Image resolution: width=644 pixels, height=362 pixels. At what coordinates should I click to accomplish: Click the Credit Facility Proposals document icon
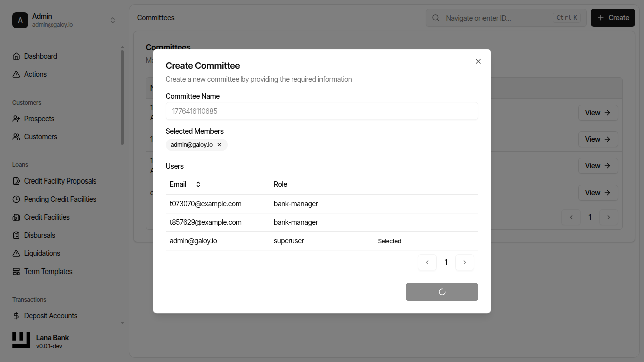pyautogui.click(x=17, y=180)
